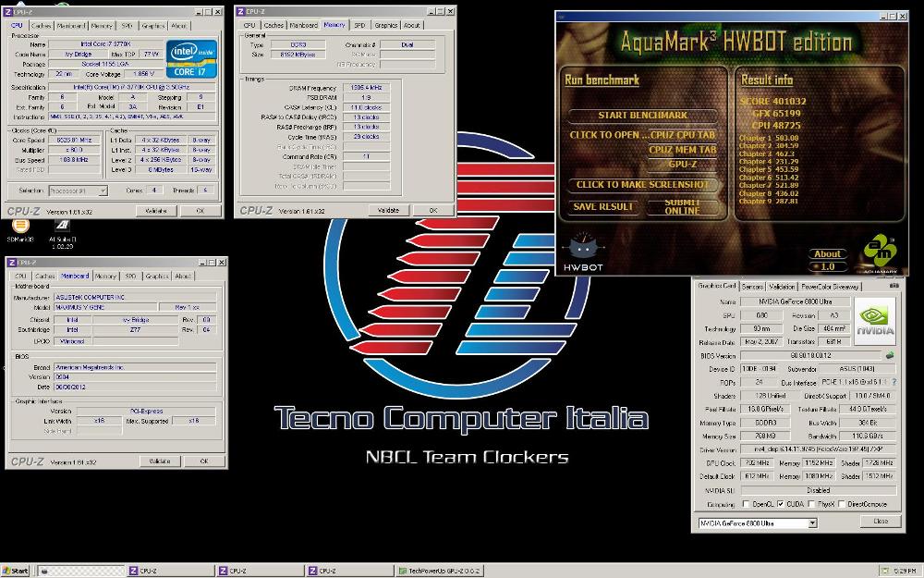
Task: Enable the PhysX checkbox in GPU-Z
Action: (x=811, y=504)
